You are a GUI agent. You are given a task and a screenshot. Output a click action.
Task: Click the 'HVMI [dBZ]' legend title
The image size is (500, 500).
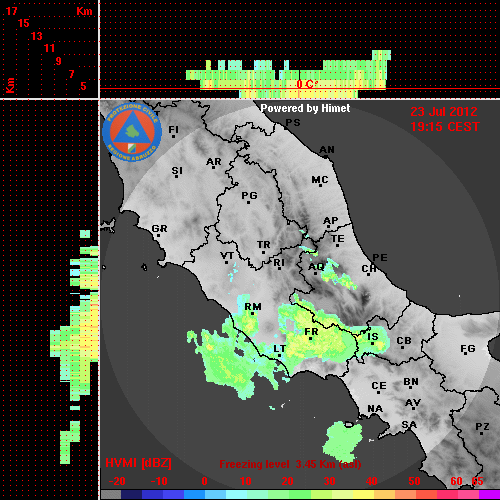(x=138, y=463)
